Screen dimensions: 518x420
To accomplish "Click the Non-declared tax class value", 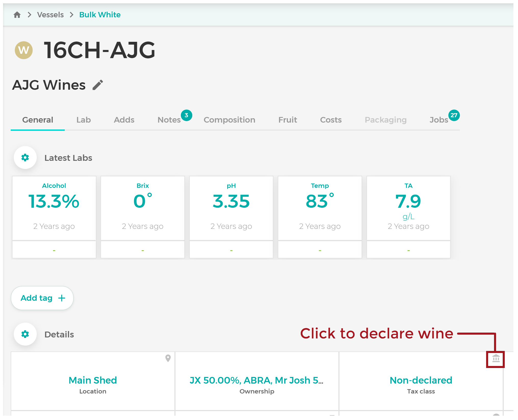I will [421, 380].
